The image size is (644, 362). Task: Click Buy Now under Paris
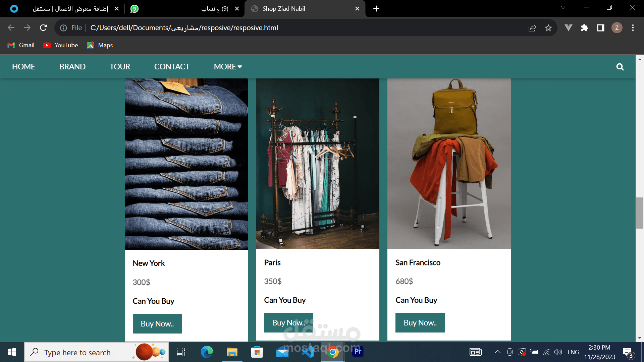pos(288,323)
